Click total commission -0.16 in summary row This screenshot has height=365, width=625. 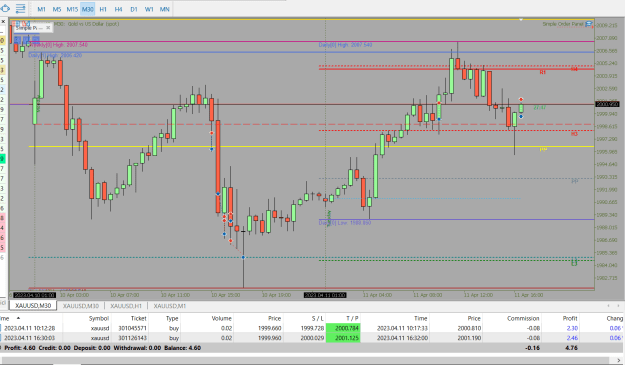point(533,348)
